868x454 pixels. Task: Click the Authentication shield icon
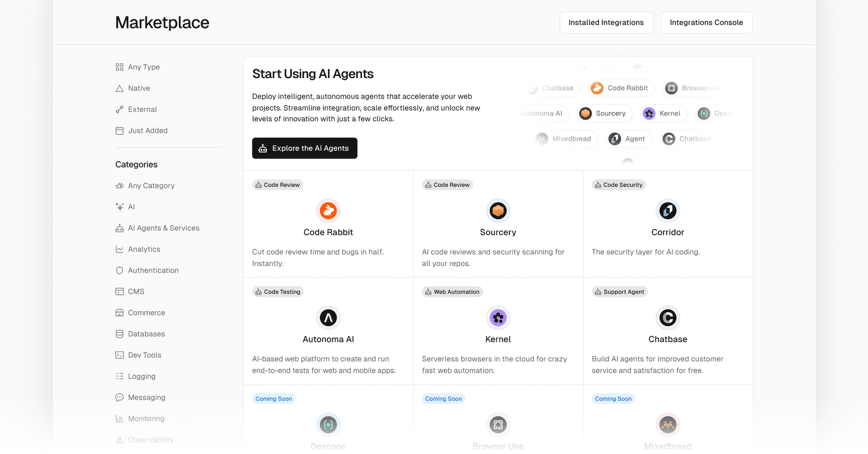click(119, 270)
